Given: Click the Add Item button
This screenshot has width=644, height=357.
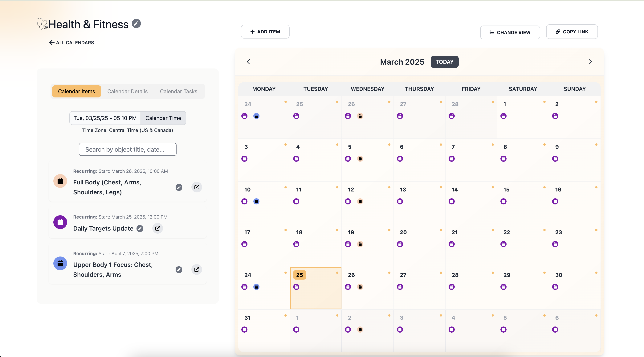Looking at the screenshot, I should (x=265, y=31).
